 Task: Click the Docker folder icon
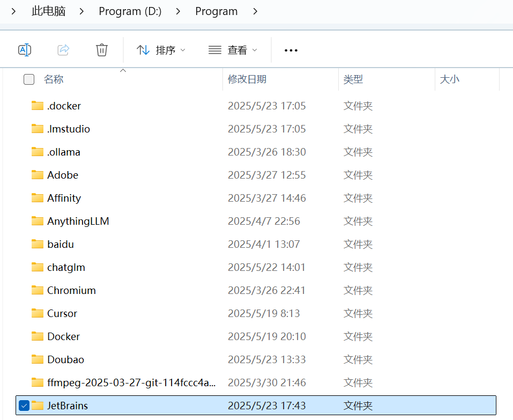click(38, 336)
